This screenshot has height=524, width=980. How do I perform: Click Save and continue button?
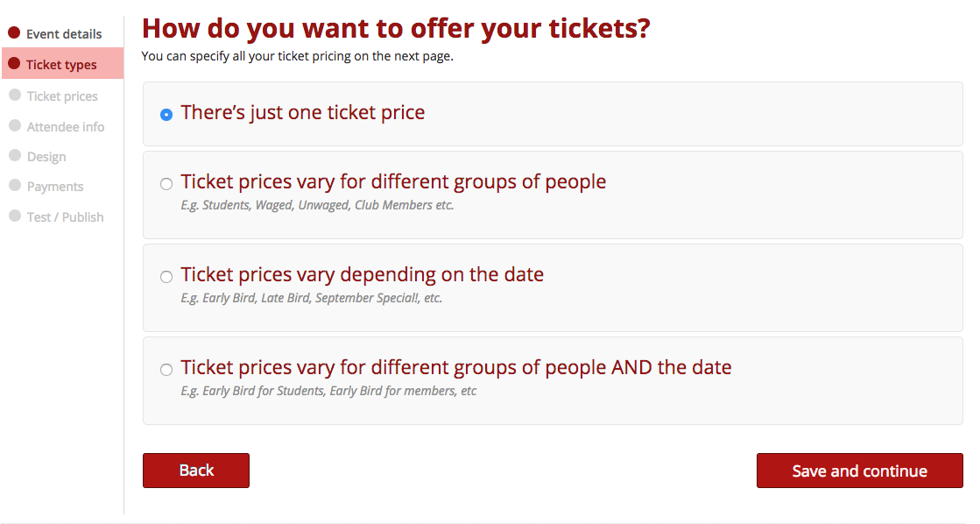point(859,471)
